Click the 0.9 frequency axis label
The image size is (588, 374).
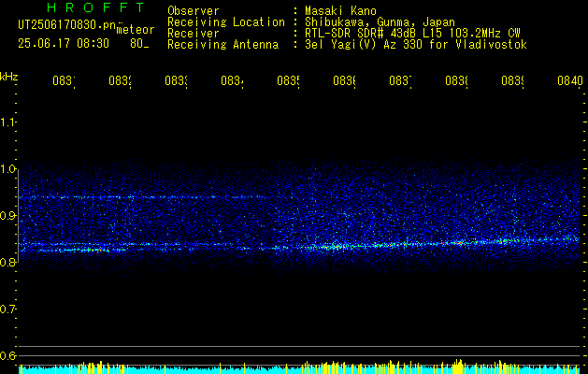tap(7, 216)
